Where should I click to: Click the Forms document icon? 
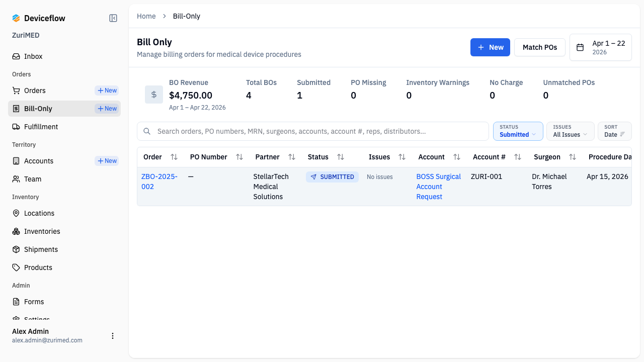16,302
